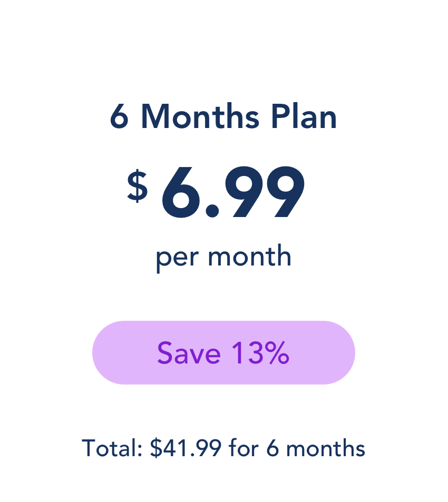Click the per month label
The image size is (448, 502).
(223, 258)
